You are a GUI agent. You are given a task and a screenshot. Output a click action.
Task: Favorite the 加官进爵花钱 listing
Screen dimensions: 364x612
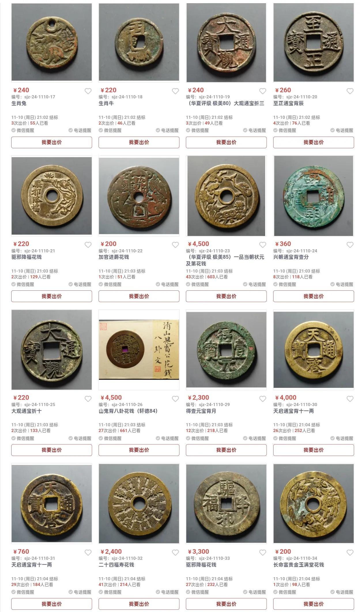point(175,245)
